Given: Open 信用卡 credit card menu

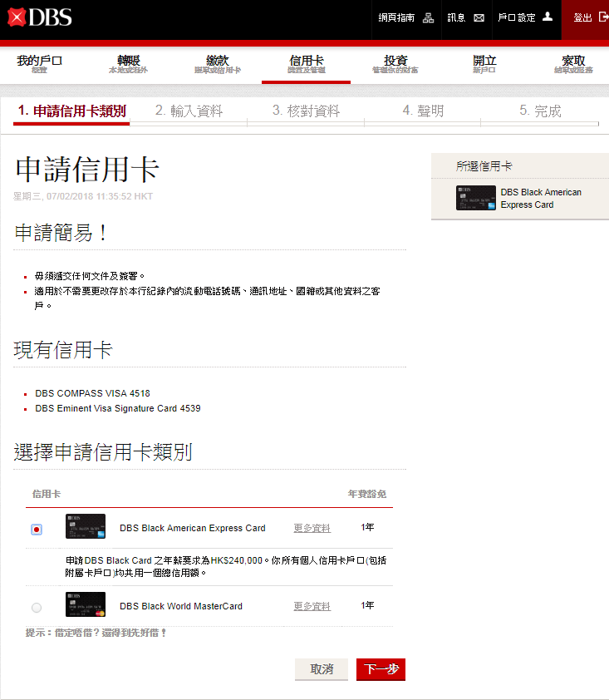Looking at the screenshot, I should 306,64.
